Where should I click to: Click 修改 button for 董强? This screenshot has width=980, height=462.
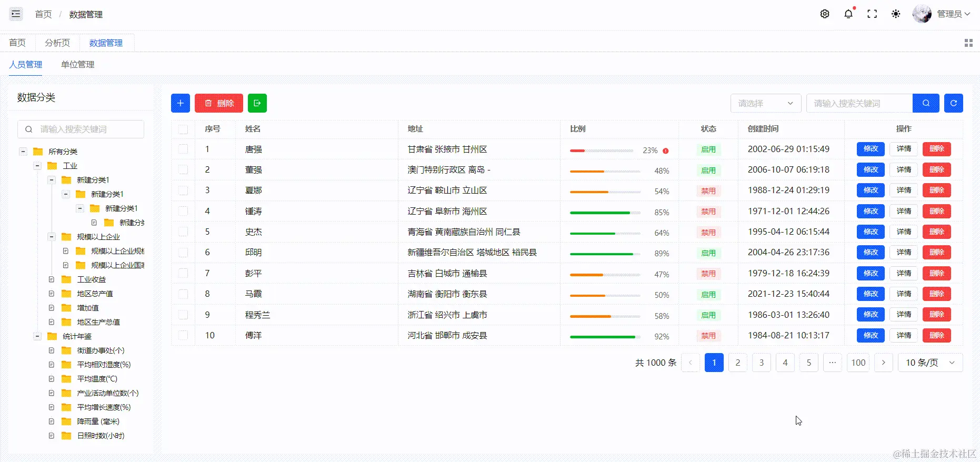[871, 170]
